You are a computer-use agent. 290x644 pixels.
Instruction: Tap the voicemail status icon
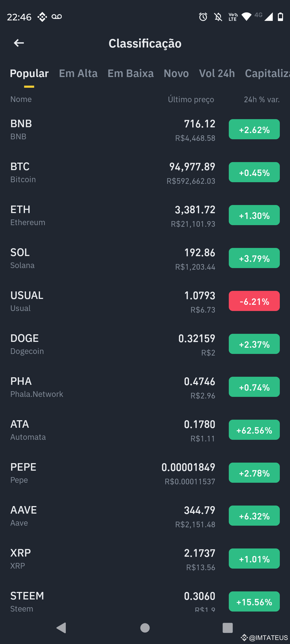click(57, 17)
